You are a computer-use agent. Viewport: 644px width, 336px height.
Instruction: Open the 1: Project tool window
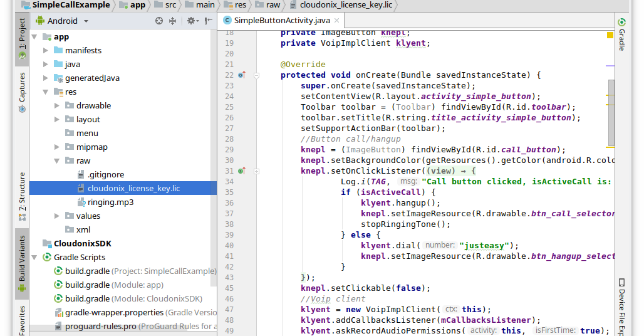[x=22, y=39]
